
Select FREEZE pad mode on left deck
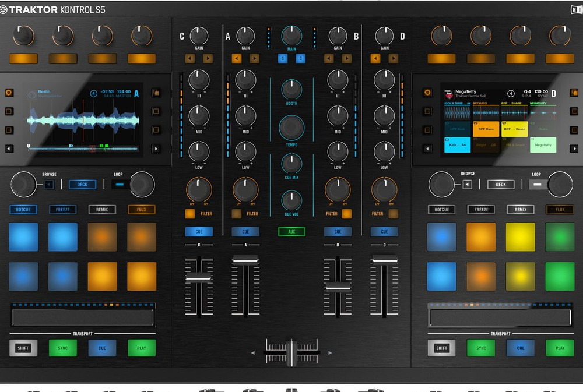[63, 210]
